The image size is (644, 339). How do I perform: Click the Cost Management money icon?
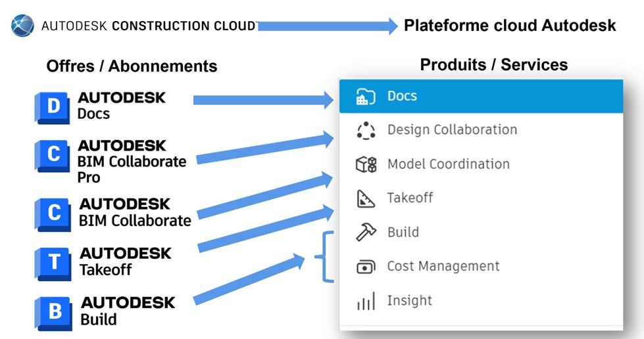(366, 267)
